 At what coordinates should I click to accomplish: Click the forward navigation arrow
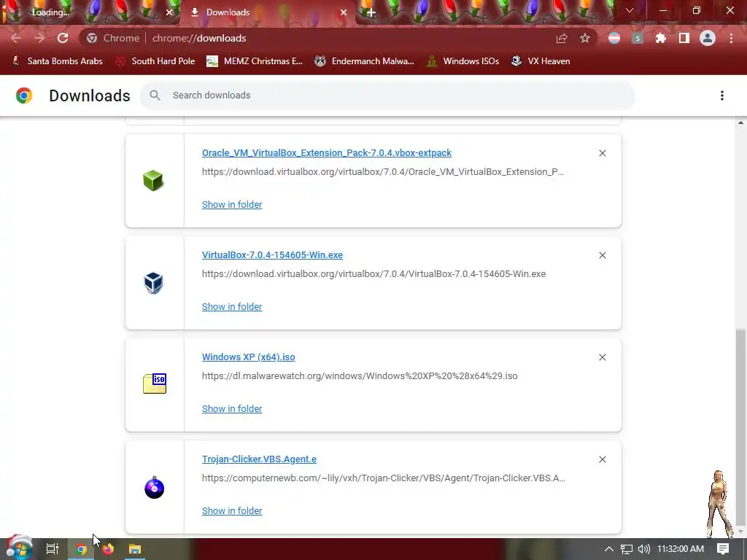tap(39, 38)
